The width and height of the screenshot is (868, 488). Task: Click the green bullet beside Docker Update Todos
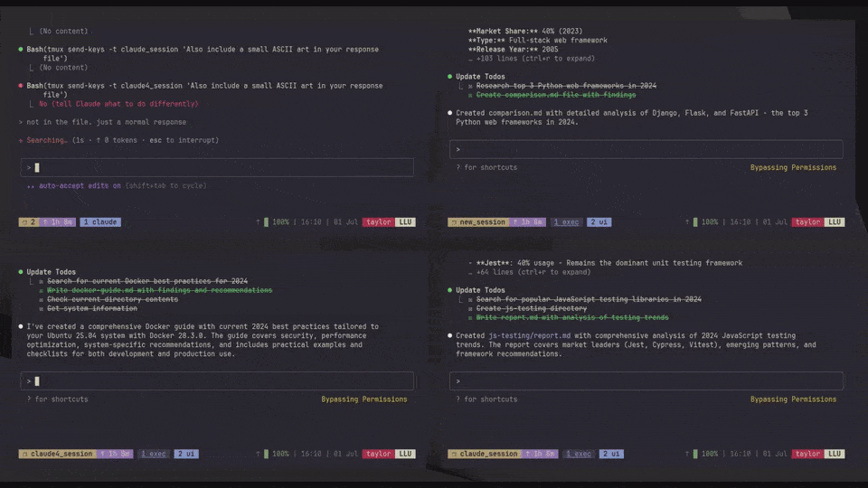pyautogui.click(x=20, y=272)
